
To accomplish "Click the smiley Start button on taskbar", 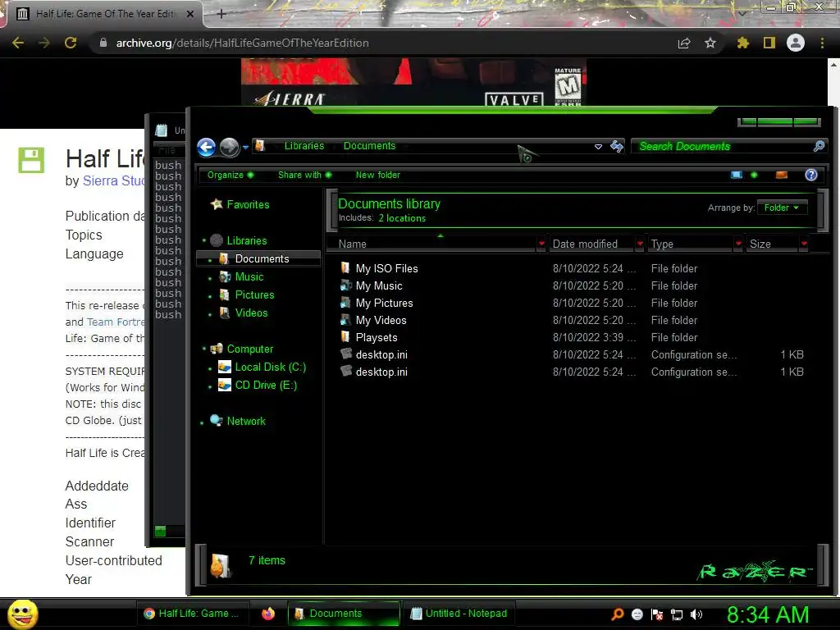I will (x=23, y=614).
